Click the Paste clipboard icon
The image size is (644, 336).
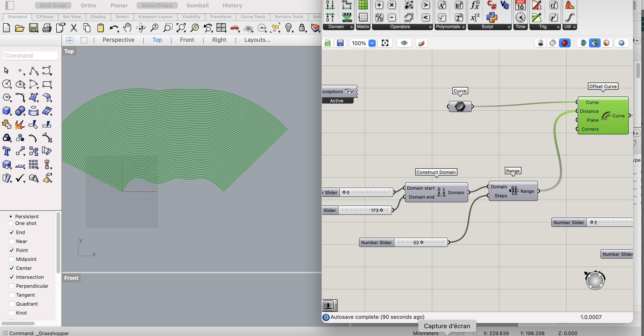tap(100, 28)
